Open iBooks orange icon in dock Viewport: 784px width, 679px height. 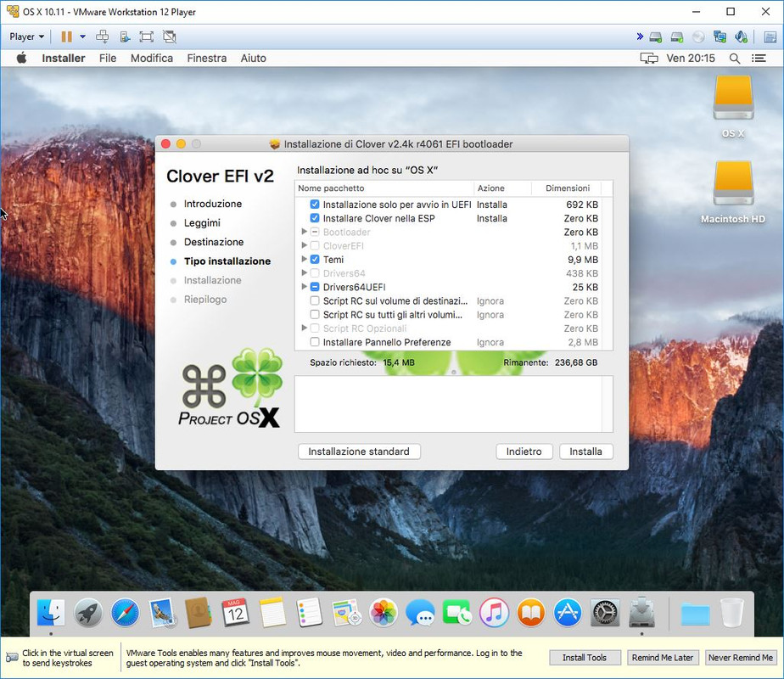point(531,612)
